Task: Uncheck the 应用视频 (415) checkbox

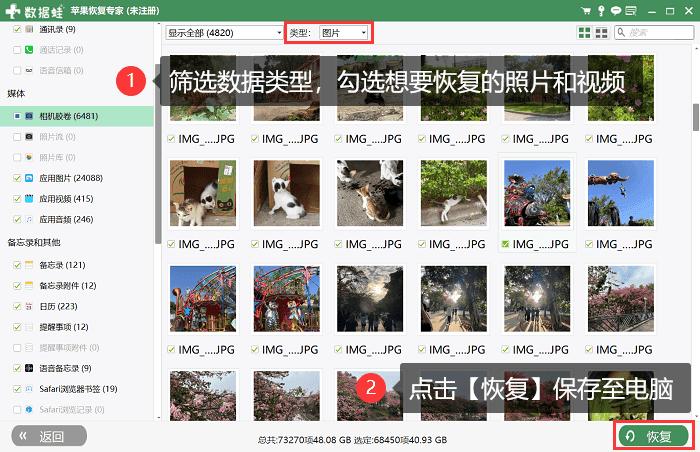Action: pyautogui.click(x=17, y=198)
